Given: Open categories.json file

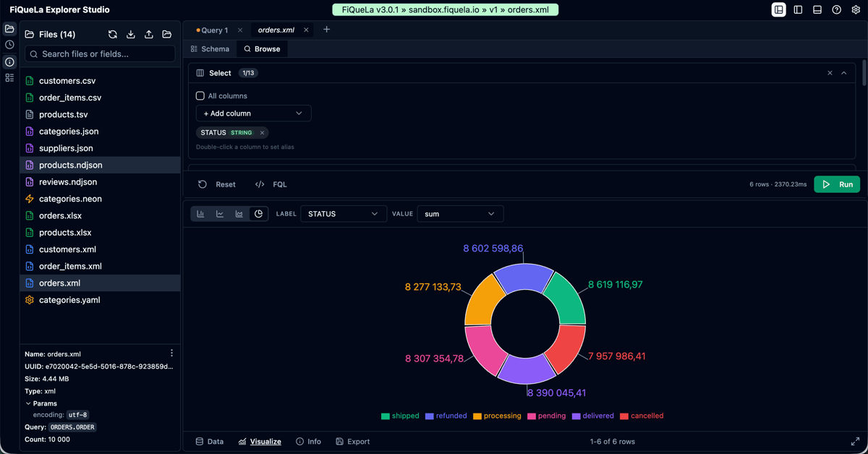Looking at the screenshot, I should (x=100, y=132).
